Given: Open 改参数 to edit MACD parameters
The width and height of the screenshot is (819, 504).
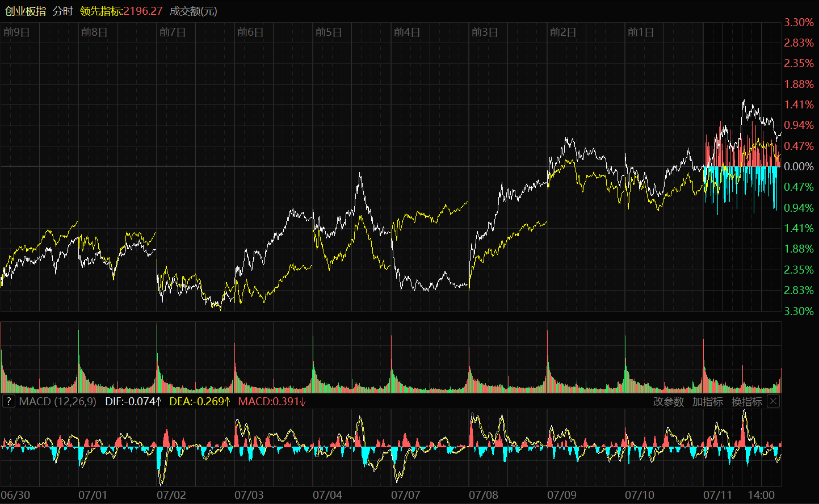Looking at the screenshot, I should coord(669,402).
